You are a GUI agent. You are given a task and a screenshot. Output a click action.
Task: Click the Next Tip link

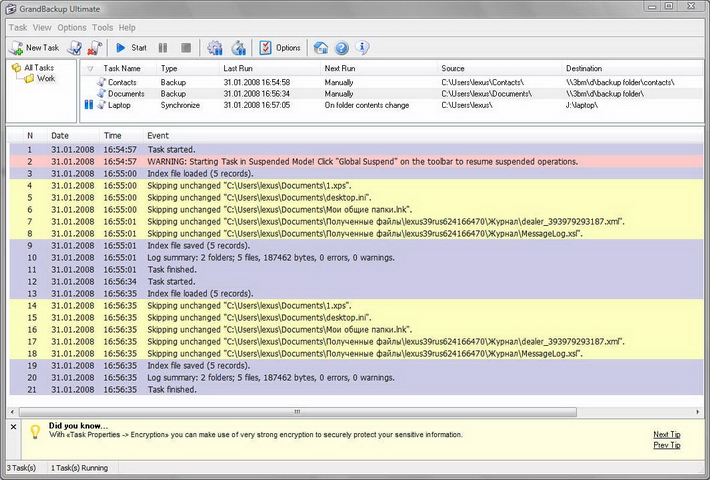pyautogui.click(x=666, y=434)
